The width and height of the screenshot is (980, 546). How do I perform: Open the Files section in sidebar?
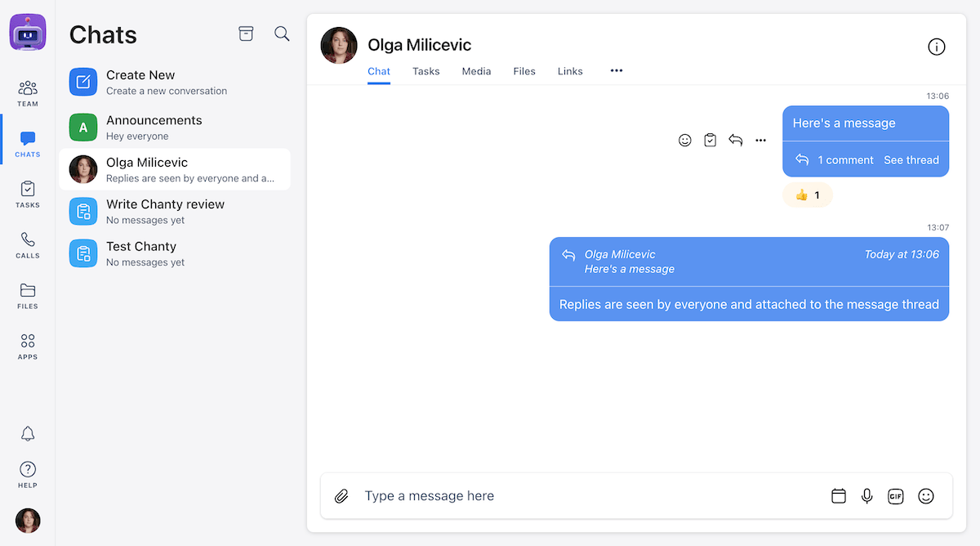(x=28, y=296)
